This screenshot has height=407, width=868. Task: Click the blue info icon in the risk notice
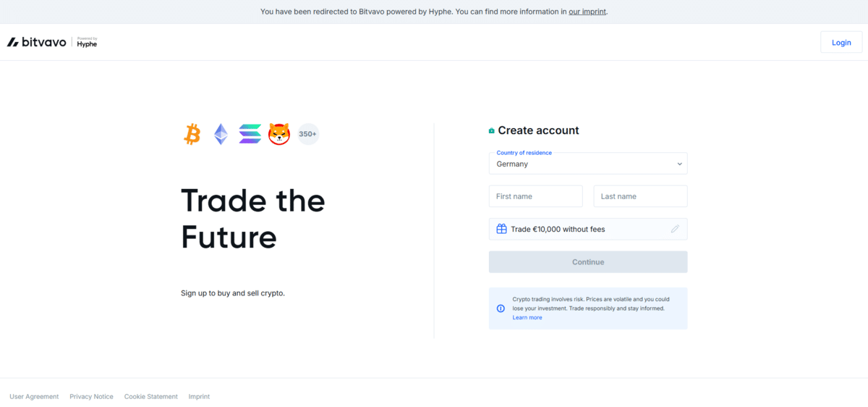click(x=501, y=309)
